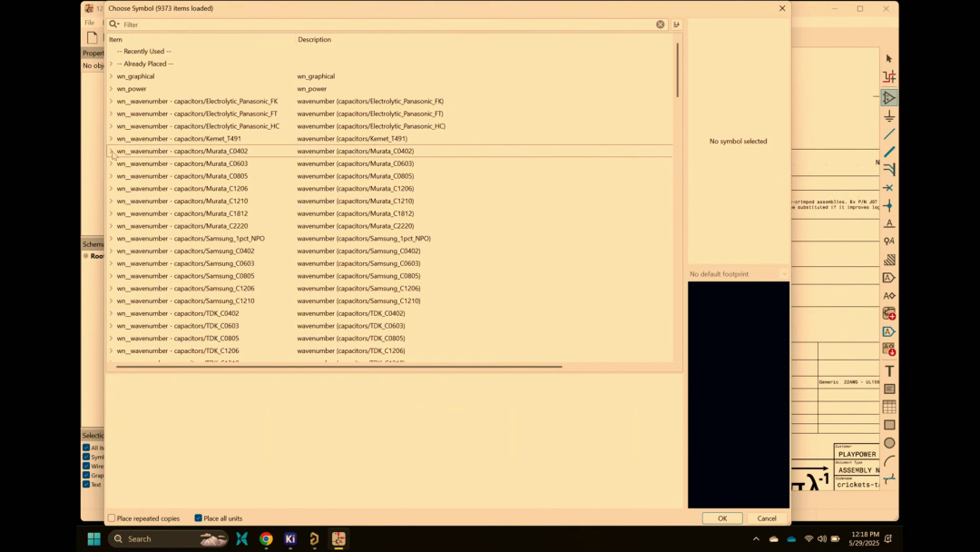Activate the Highlight Net tool
This screenshot has height=552, width=980.
click(x=888, y=77)
